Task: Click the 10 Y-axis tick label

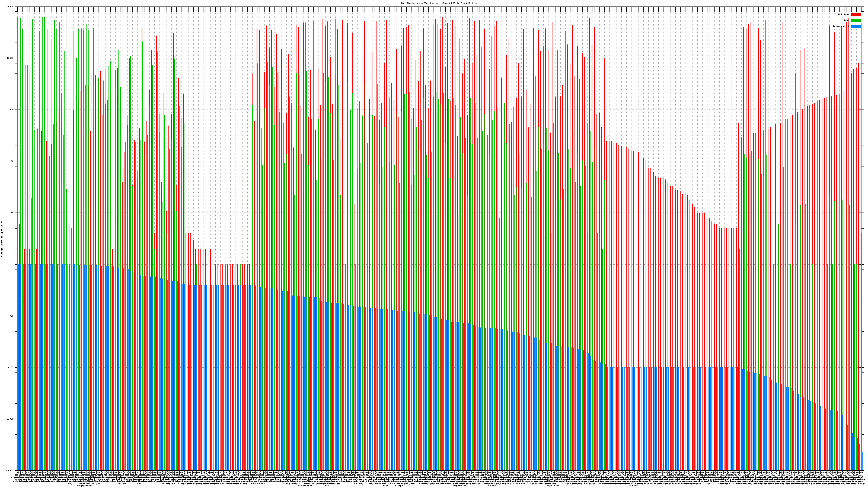Action: click(x=12, y=213)
